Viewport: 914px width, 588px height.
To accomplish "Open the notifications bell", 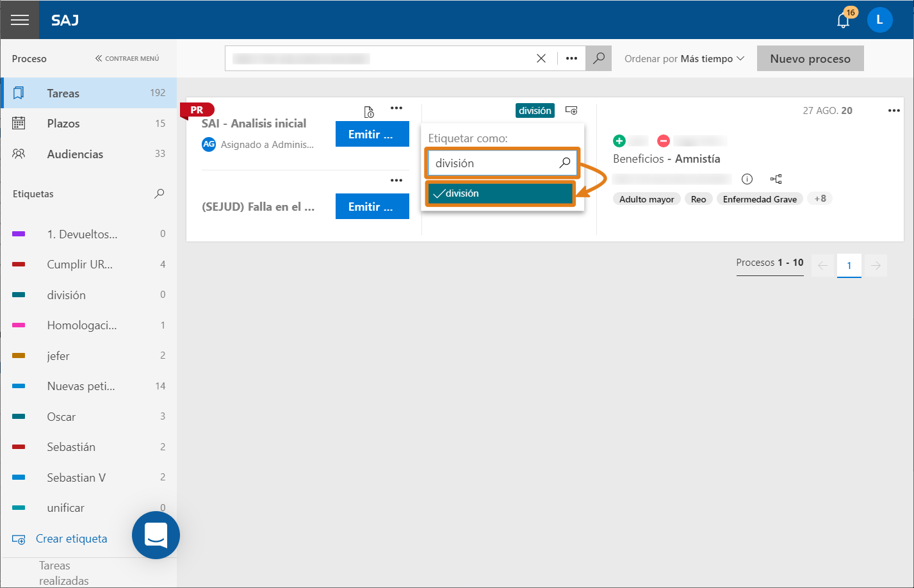I will pos(844,20).
